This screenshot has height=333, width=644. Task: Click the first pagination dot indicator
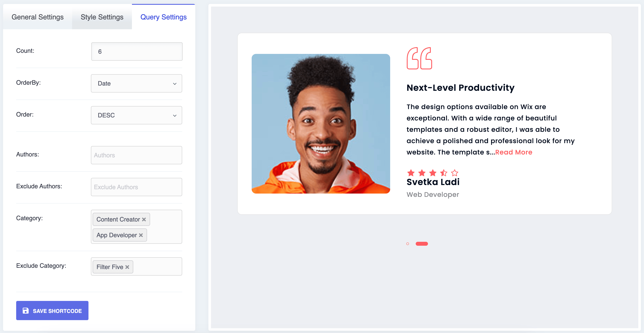pos(408,244)
